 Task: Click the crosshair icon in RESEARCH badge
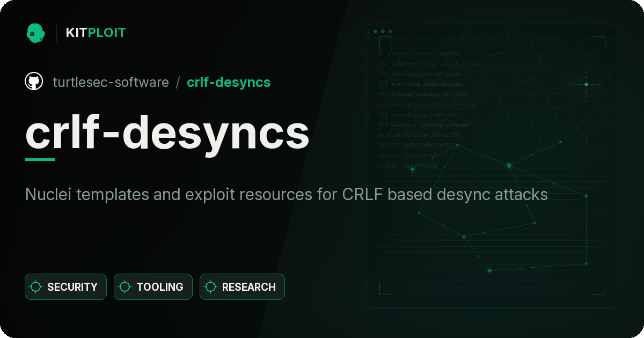(211, 287)
